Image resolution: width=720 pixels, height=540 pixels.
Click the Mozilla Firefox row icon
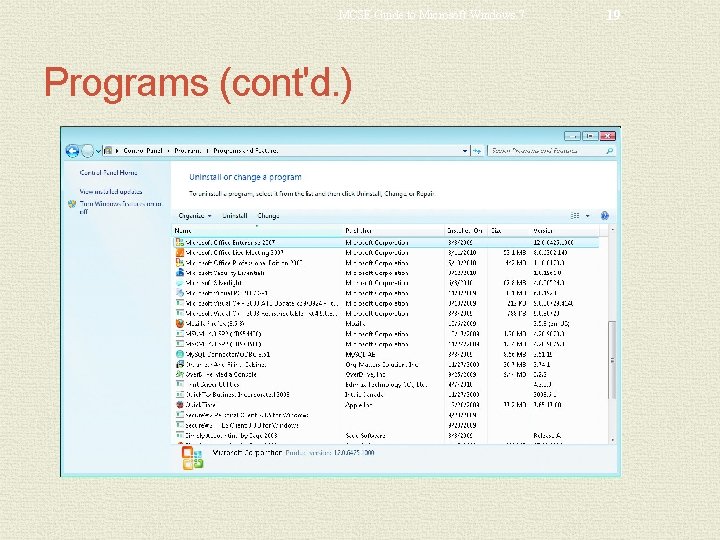pos(180,323)
